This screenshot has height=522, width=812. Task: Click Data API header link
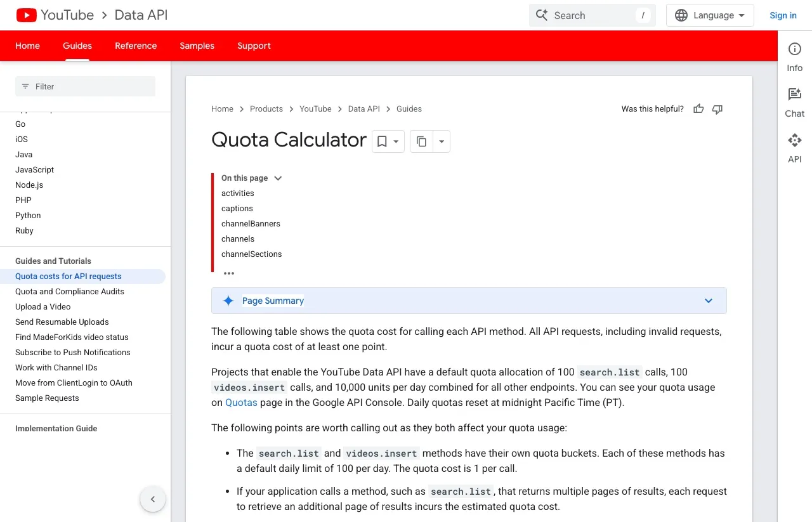141,15
